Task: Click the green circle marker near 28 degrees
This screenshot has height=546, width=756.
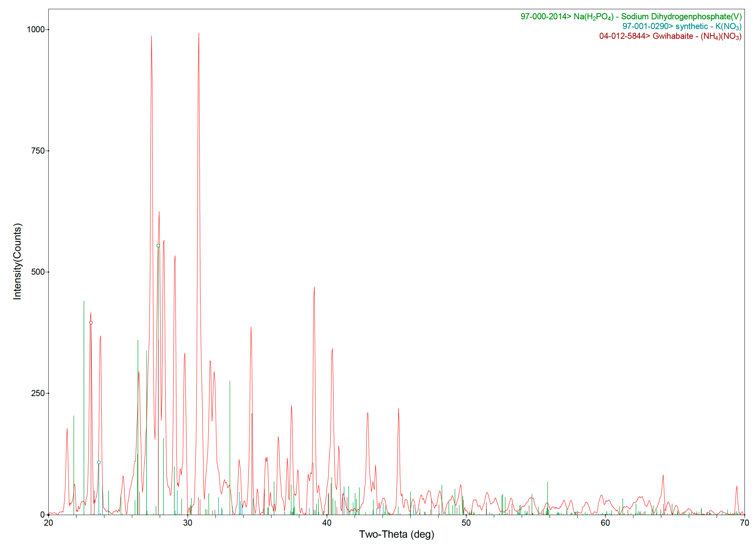Action: coord(158,246)
